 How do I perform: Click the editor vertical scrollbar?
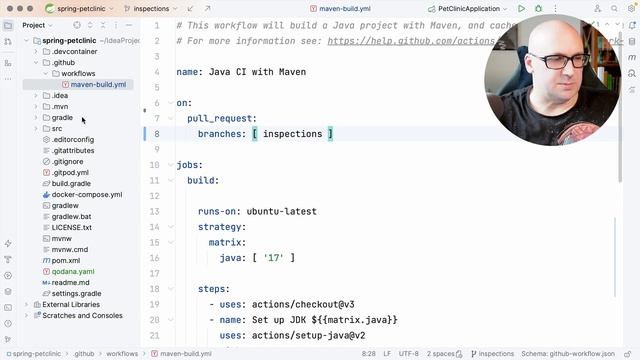pos(620,106)
